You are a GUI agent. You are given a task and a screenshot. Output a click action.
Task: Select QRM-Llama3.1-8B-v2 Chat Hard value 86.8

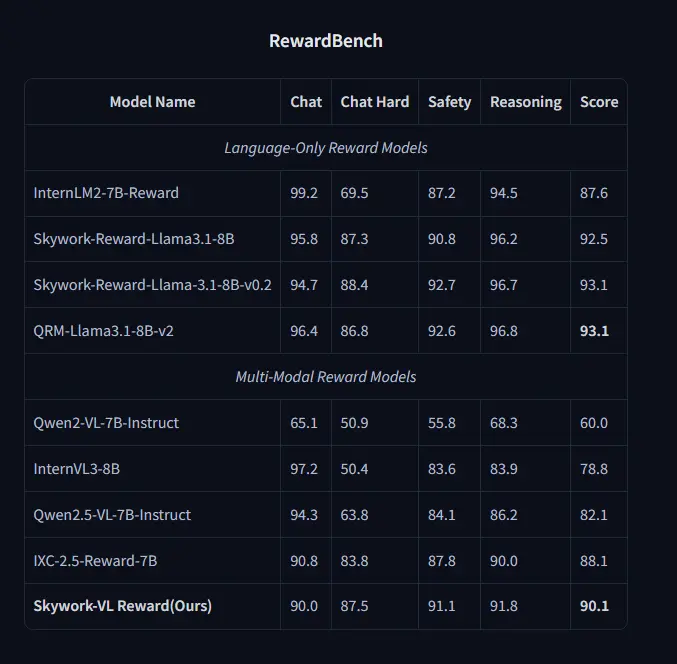tap(354, 331)
